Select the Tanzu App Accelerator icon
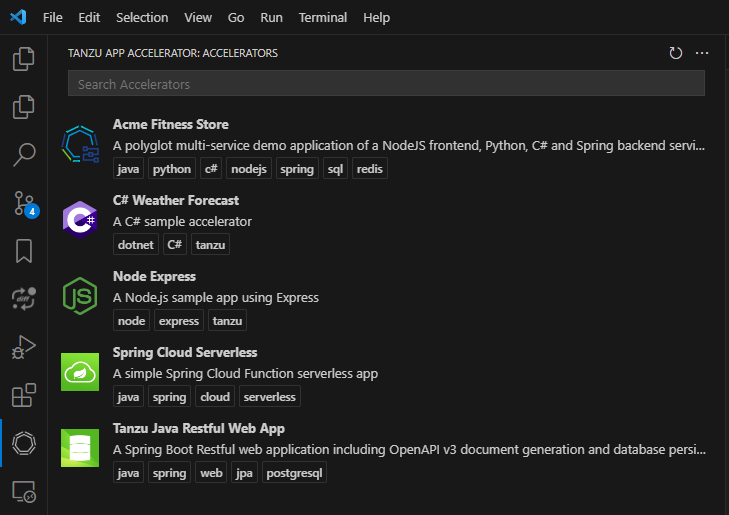 (24, 443)
